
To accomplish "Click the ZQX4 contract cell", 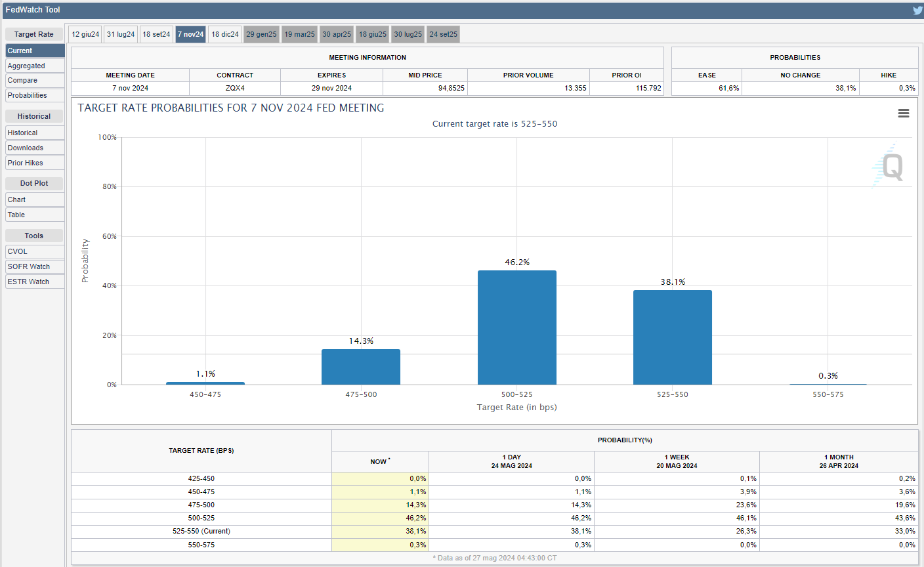I will [x=235, y=88].
